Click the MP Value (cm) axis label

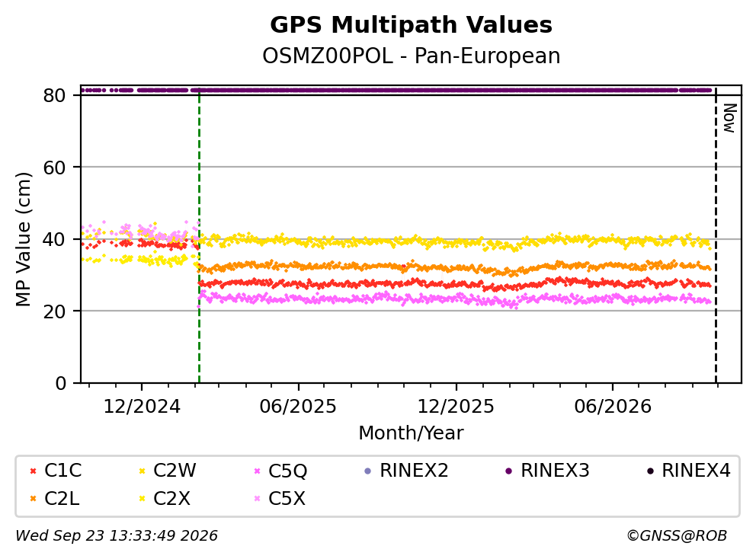pos(23,239)
